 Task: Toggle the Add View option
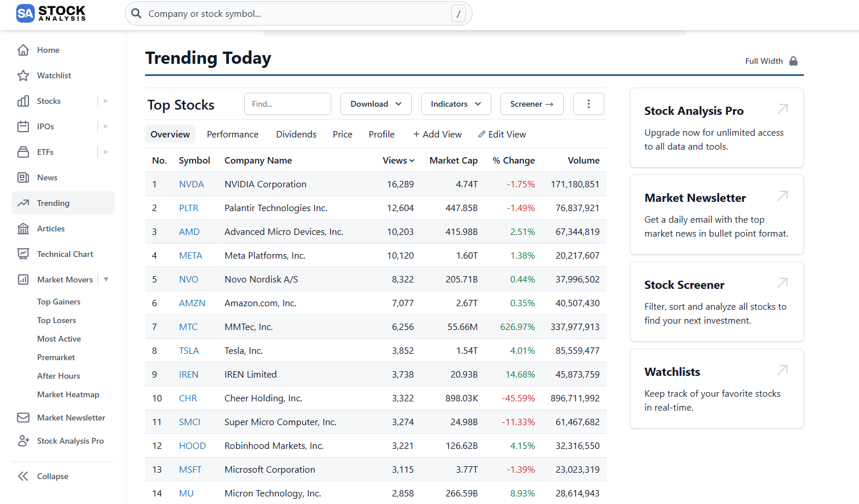pyautogui.click(x=437, y=134)
